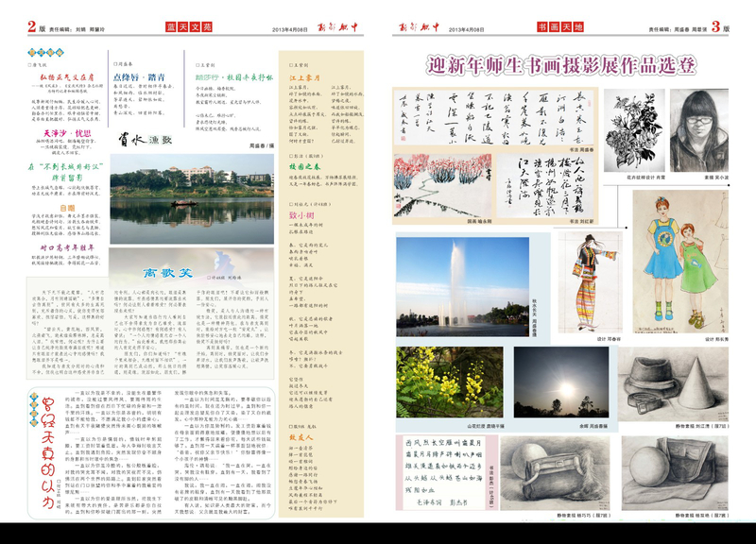The height and width of the screenshot is (544, 756).
Task: Open the children's overall dresses design drawing
Action: [680, 262]
